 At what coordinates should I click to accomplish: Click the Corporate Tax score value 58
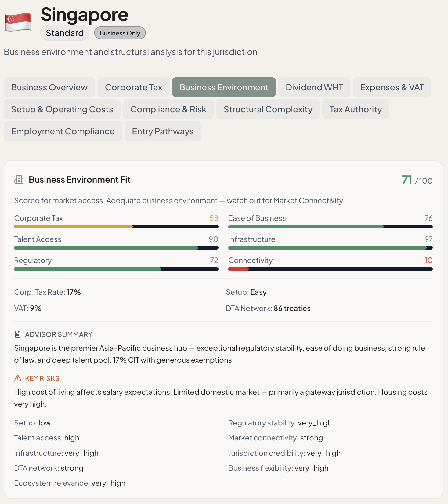click(x=214, y=218)
